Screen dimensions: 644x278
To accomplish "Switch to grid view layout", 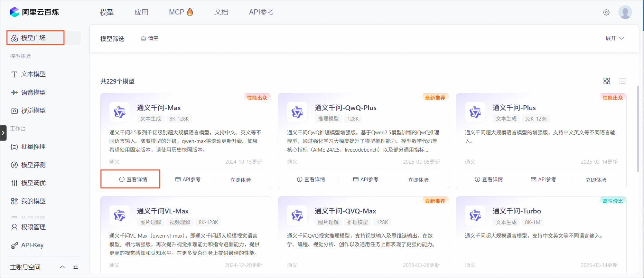I will (607, 81).
